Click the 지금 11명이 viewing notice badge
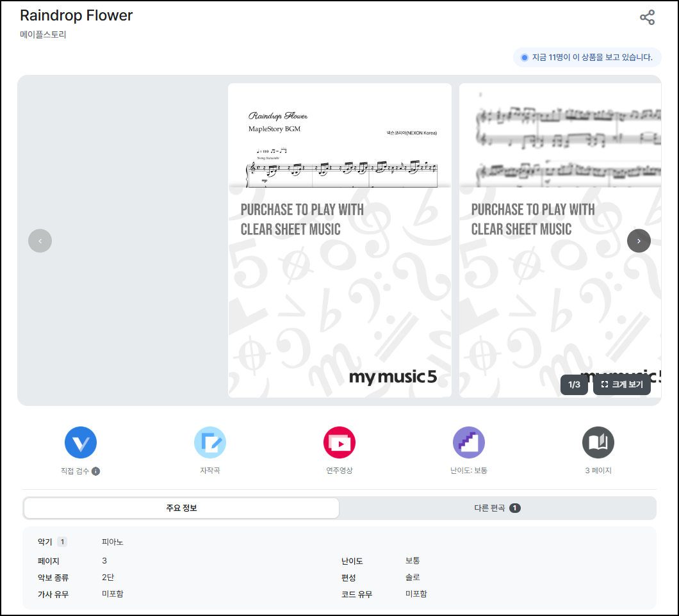Viewport: 679px width, 616px height. coord(587,57)
